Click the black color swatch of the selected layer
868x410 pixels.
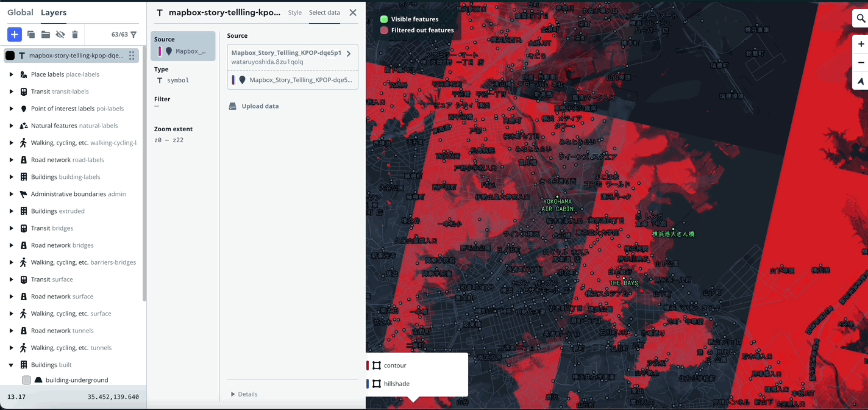pos(10,55)
